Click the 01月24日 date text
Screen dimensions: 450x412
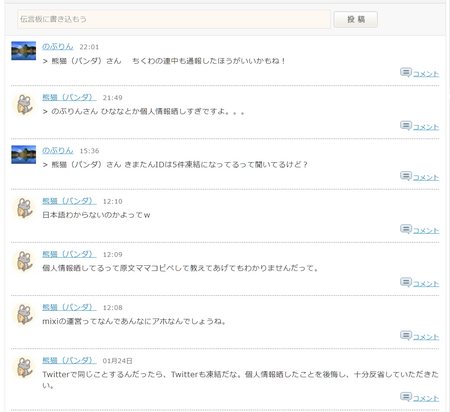[x=117, y=361]
